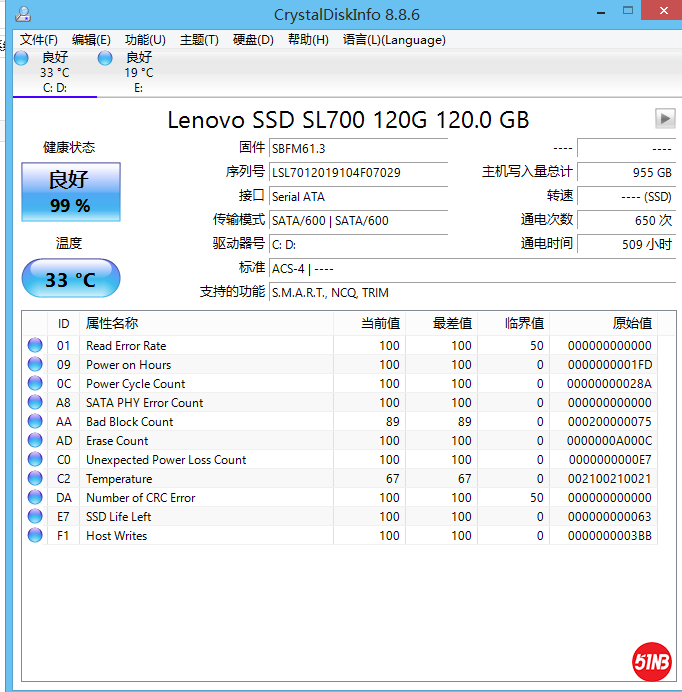Select the SSD Life Left row
The width and height of the screenshot is (682, 692).
[200, 517]
